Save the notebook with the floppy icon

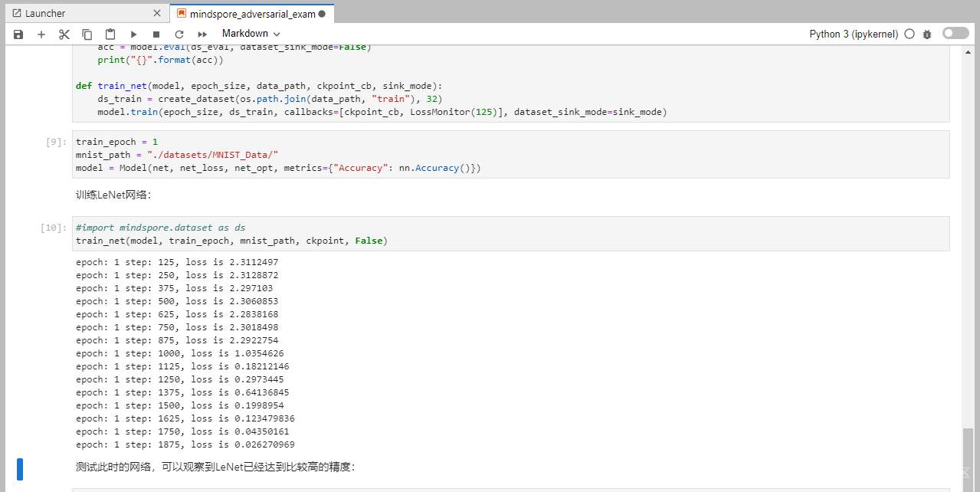[x=18, y=34]
